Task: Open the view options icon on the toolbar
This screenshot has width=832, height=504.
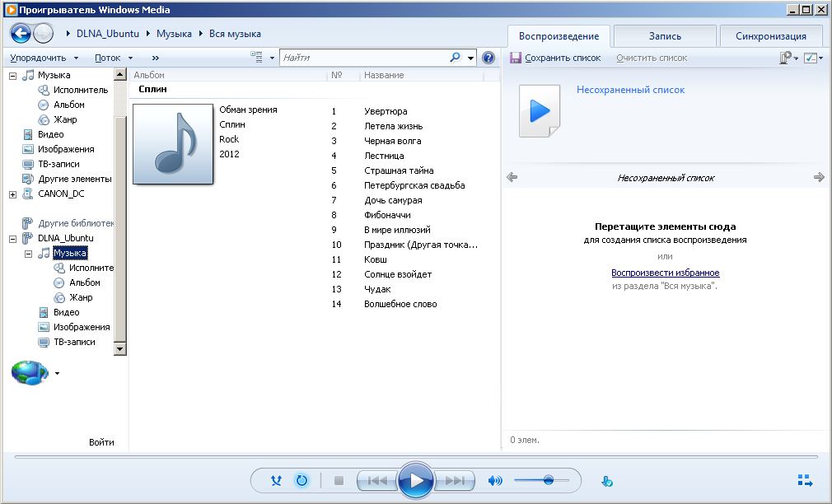Action: click(x=255, y=58)
